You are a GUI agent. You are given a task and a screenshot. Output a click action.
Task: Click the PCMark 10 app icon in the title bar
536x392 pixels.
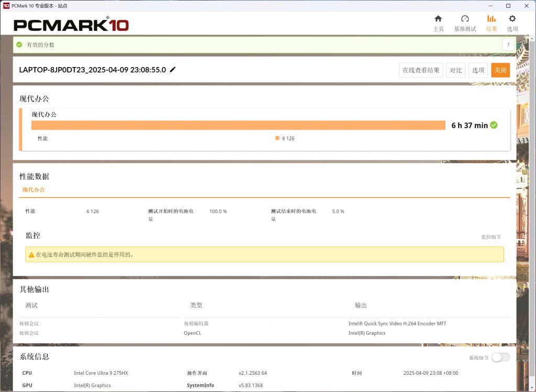coord(6,6)
